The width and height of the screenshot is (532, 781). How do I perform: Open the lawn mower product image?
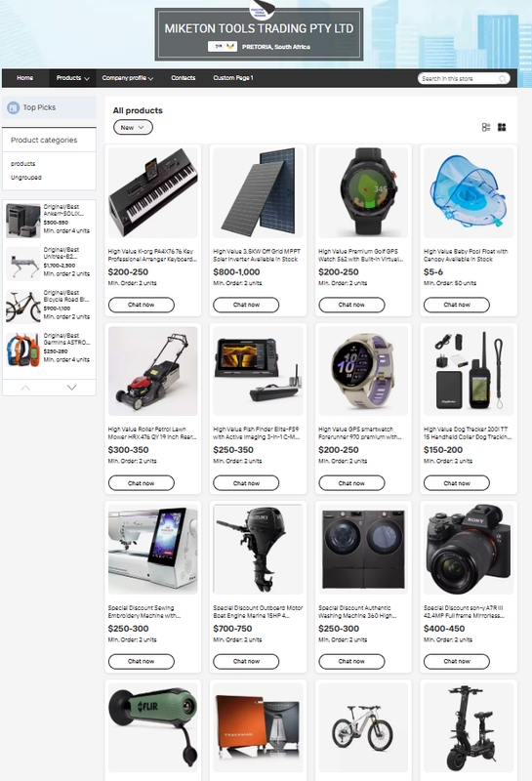[153, 371]
